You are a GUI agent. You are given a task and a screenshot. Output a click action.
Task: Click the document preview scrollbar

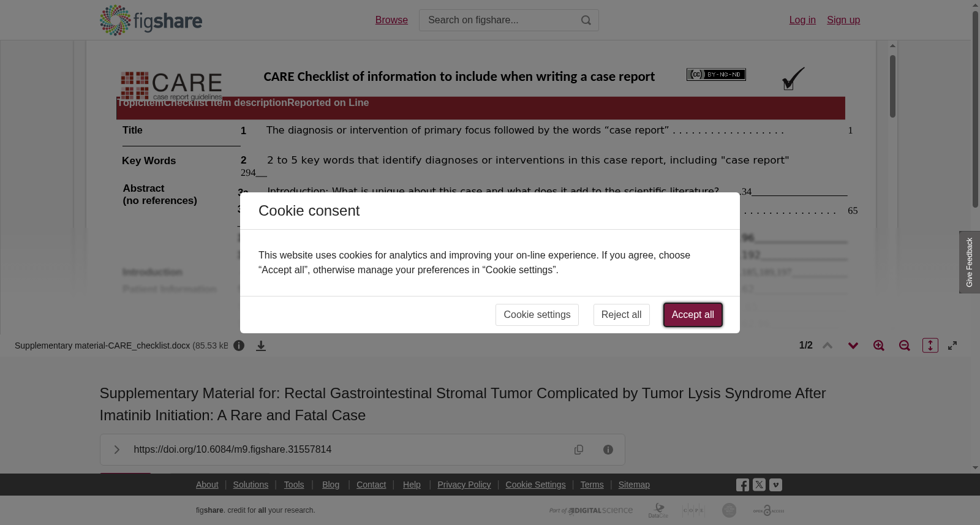(x=893, y=86)
